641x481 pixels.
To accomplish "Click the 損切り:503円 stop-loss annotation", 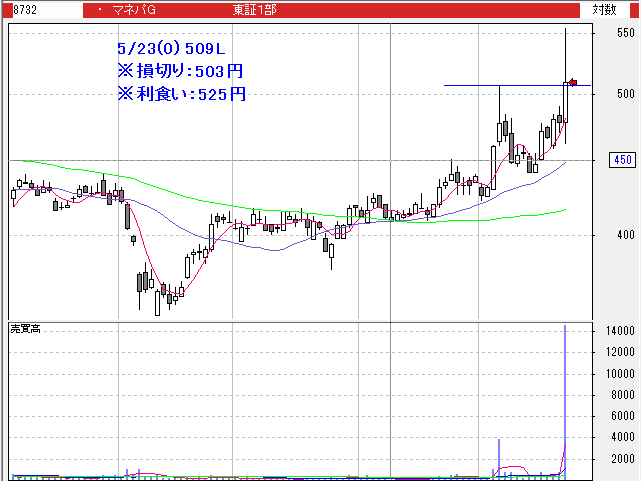I will click(x=180, y=71).
